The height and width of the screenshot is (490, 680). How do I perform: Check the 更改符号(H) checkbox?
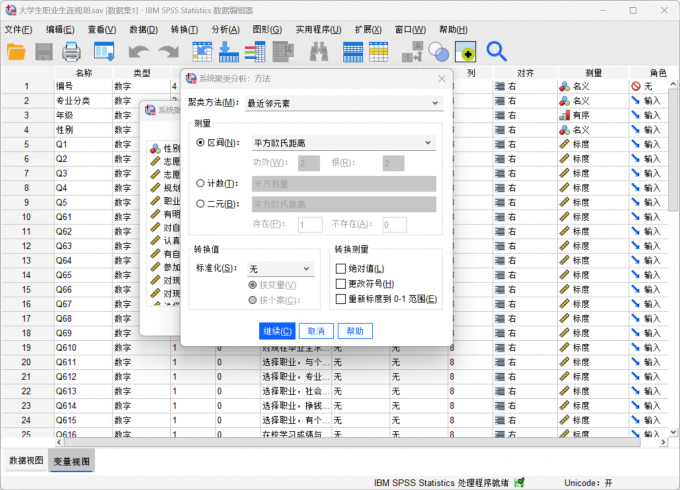click(341, 284)
